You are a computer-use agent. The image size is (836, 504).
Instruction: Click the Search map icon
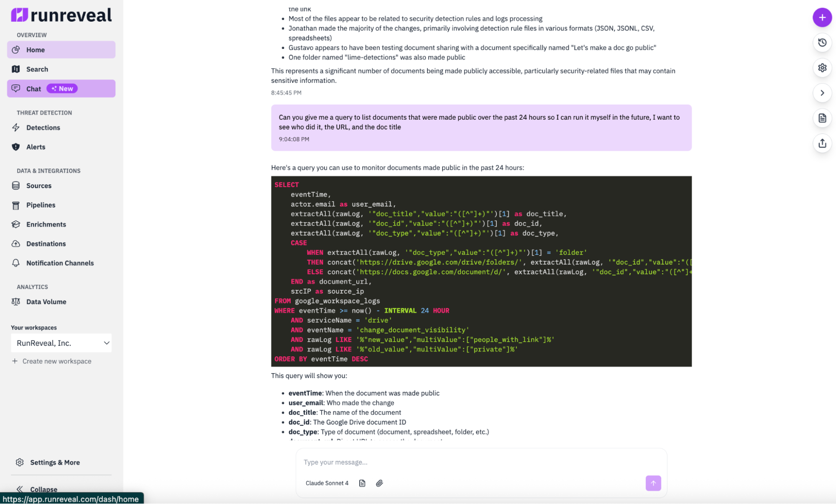coord(16,69)
